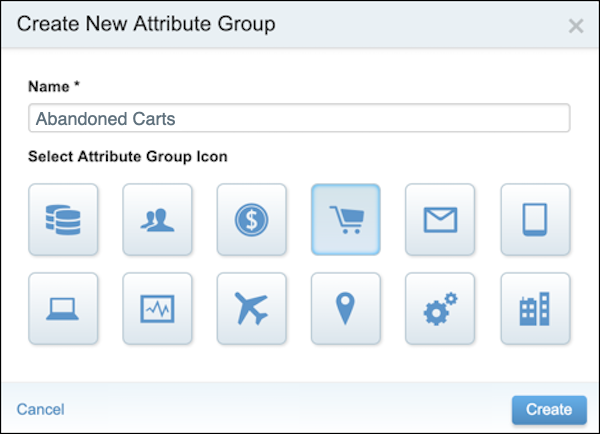Screen dimensions: 600x434
Task: Choose the email envelope icon
Action: 440,219
